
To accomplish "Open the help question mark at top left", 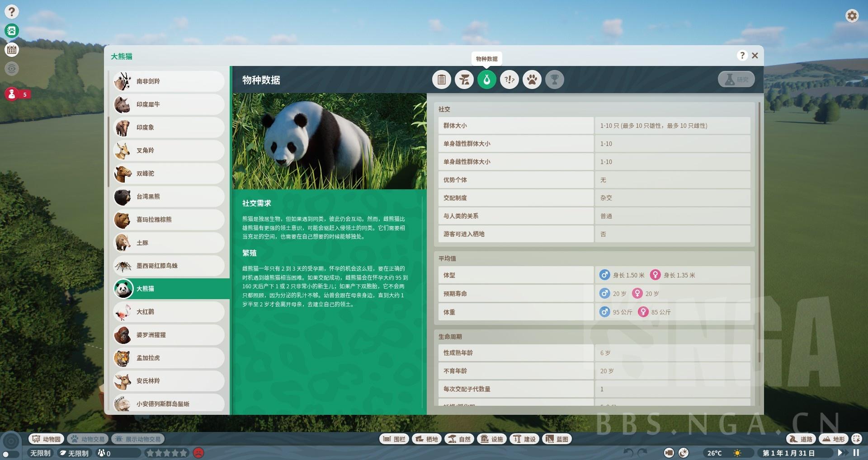I will (12, 12).
